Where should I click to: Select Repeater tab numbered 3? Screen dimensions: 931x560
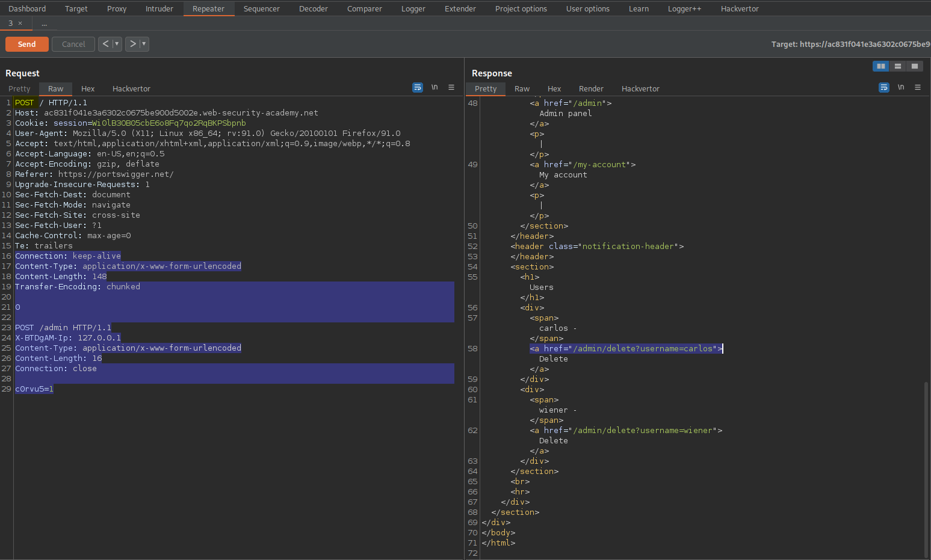tap(10, 23)
